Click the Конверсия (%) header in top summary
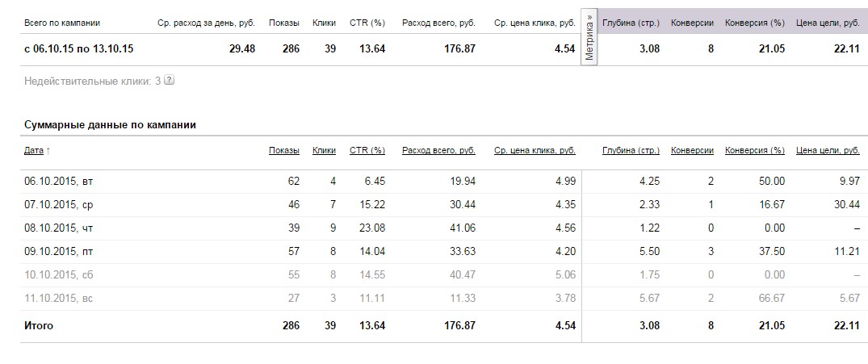Viewport: 868px width, 364px height. pos(754,23)
